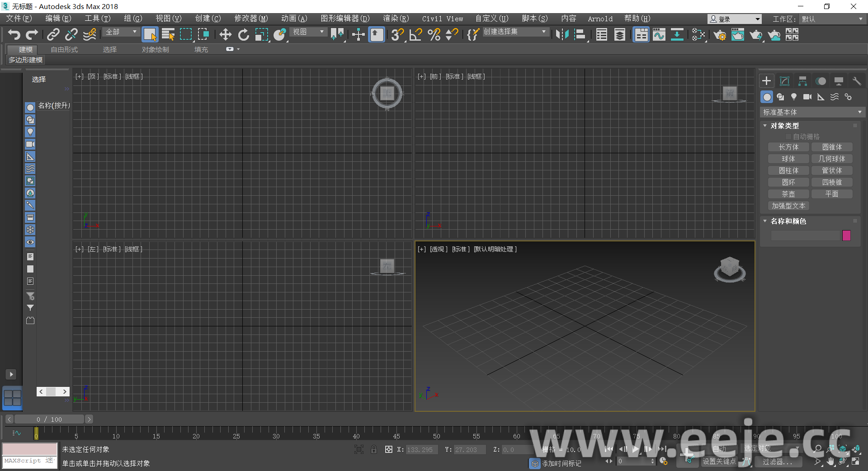Undo the last action
Image resolution: width=868 pixels, height=471 pixels.
tap(14, 35)
